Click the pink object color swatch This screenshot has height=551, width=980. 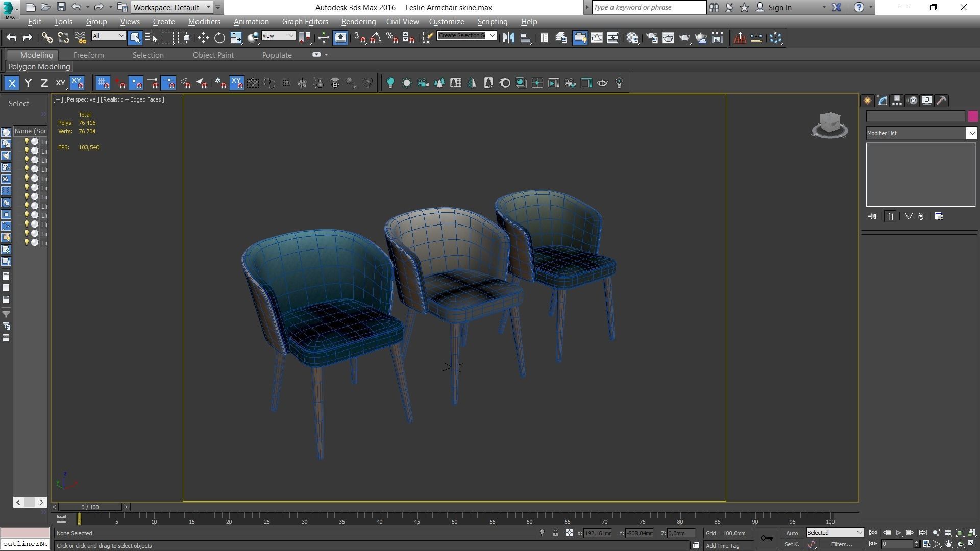coord(972,116)
